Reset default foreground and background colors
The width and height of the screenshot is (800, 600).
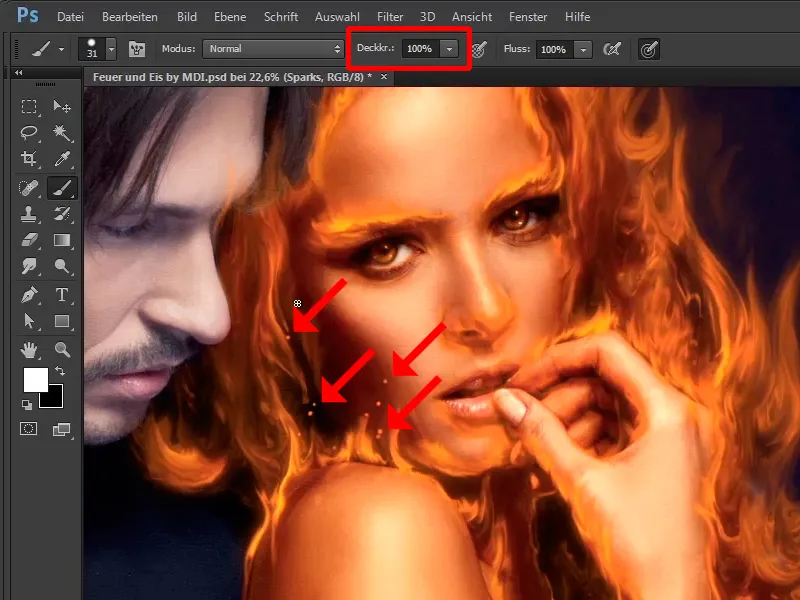point(27,405)
